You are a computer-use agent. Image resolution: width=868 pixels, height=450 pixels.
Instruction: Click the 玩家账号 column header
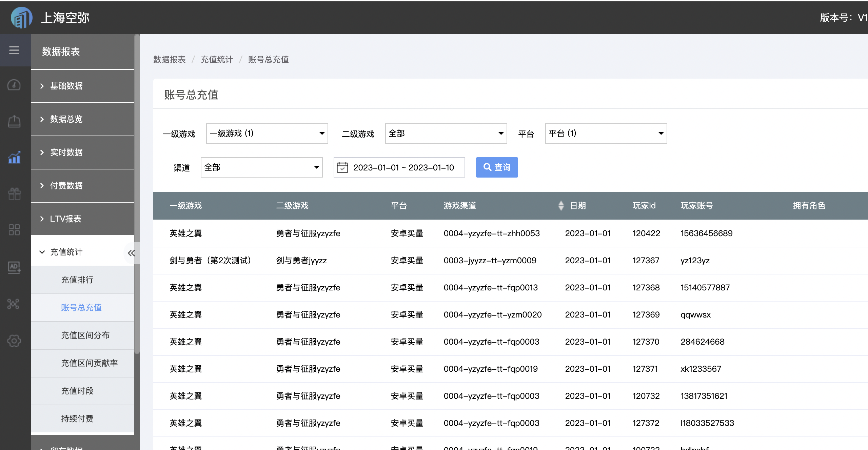tap(697, 206)
